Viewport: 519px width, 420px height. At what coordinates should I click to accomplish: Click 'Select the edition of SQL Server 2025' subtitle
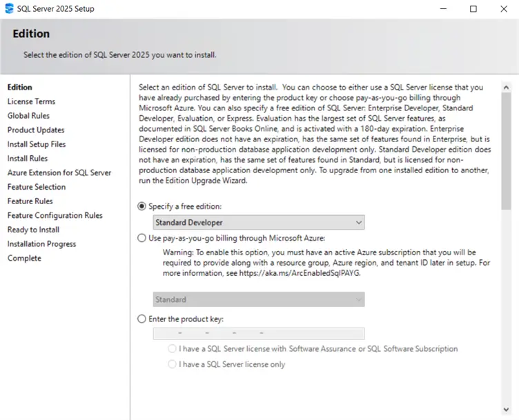click(120, 55)
